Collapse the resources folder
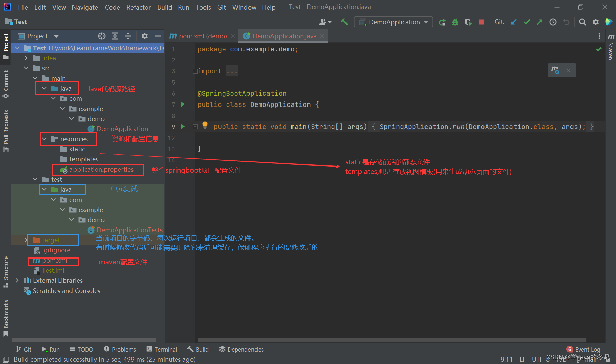 point(44,139)
